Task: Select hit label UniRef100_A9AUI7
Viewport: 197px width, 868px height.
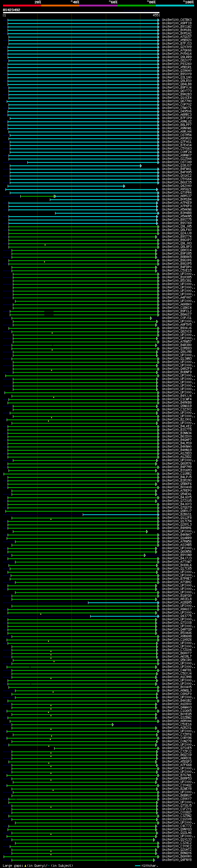Action: tap(177, 609)
